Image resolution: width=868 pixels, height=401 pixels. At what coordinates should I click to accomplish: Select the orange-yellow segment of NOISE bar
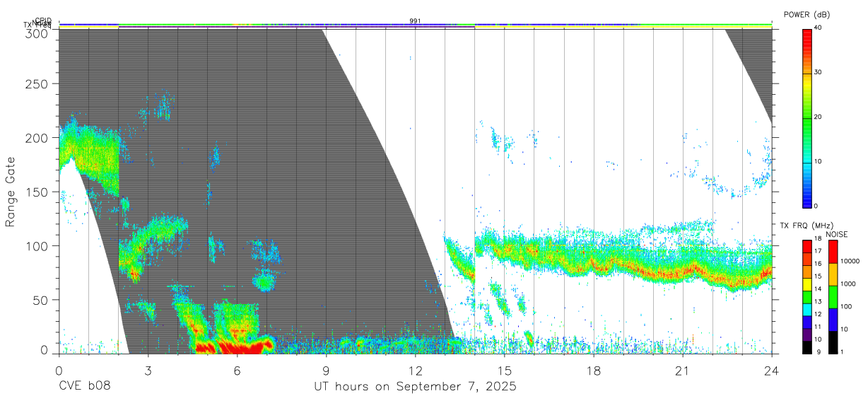pyautogui.click(x=833, y=274)
